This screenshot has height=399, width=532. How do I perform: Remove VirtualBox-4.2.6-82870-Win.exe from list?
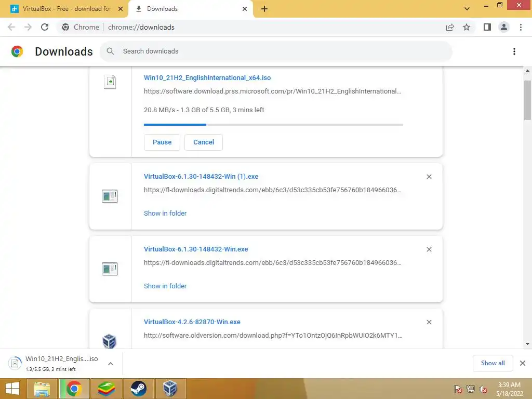point(429,322)
